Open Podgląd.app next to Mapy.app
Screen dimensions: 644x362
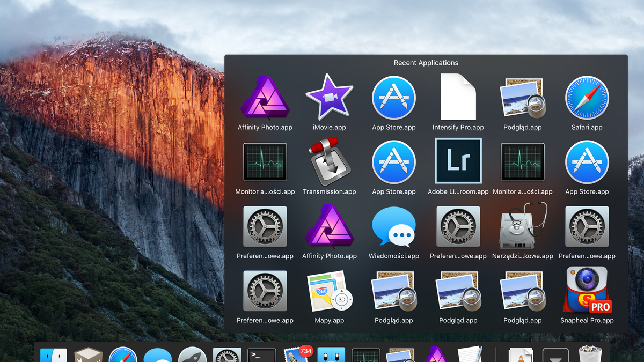394,290
